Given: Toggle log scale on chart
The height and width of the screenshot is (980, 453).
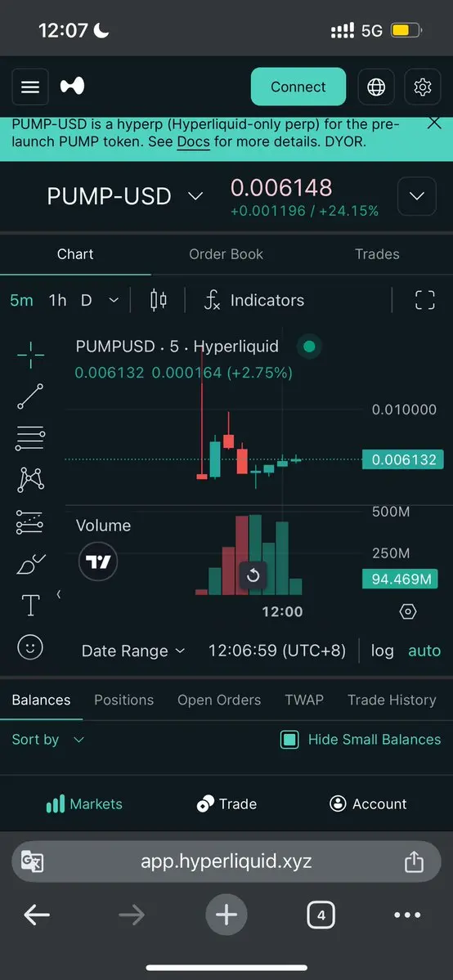Looking at the screenshot, I should (383, 651).
